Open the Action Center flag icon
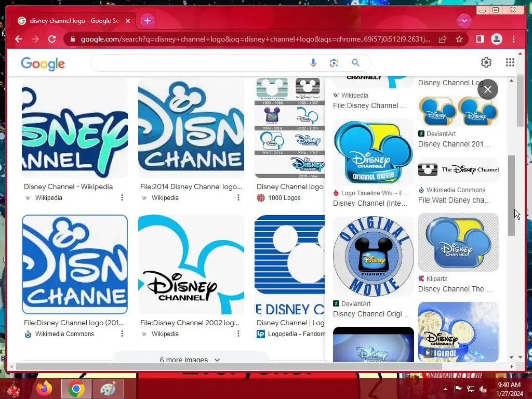Viewport: 532px width, 399px height. [458, 389]
